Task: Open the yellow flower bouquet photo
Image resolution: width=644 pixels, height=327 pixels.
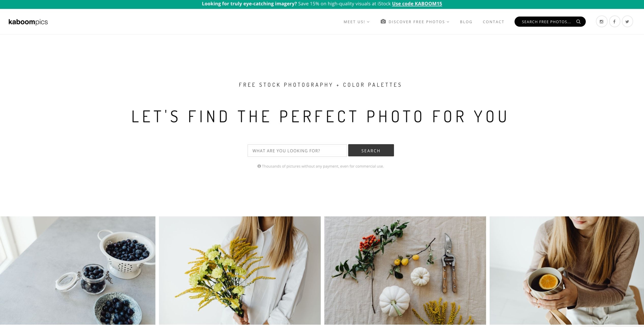Action: tap(240, 270)
